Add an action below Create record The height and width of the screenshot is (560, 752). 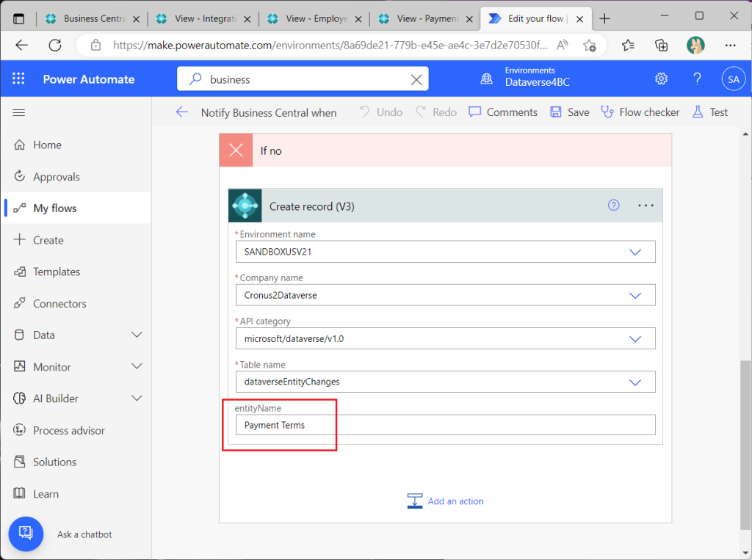(x=446, y=501)
